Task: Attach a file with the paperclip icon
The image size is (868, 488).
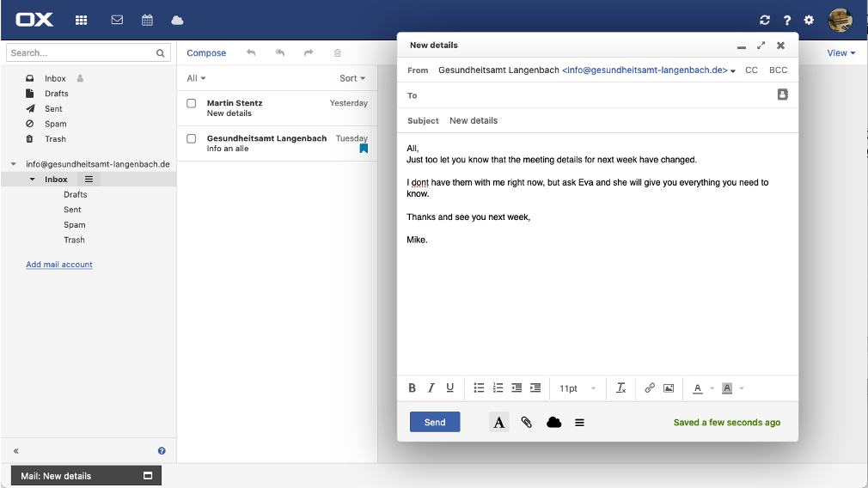Action: (527, 423)
